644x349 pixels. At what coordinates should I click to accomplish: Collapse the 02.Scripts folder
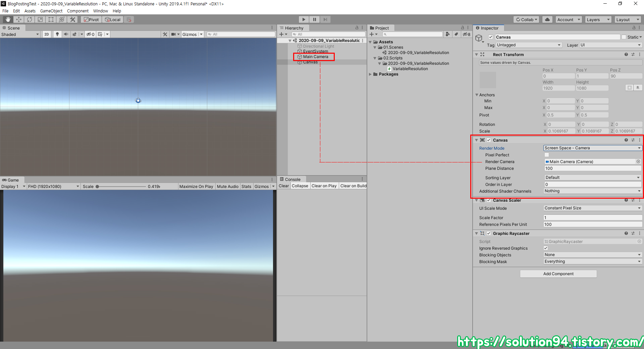click(375, 58)
